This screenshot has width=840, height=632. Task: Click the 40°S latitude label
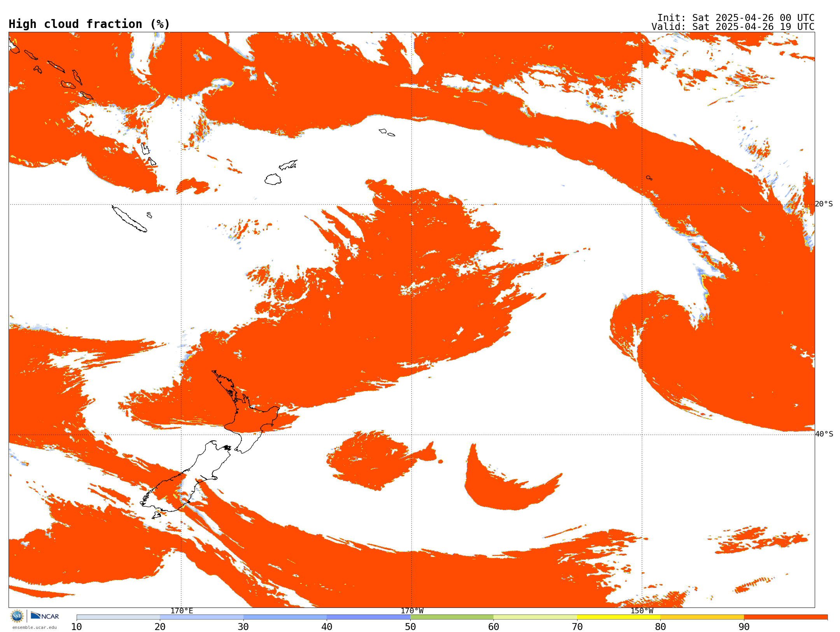(x=824, y=434)
